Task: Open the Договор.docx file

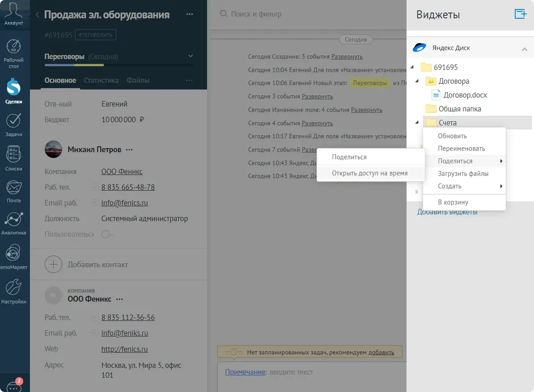Action: click(465, 95)
